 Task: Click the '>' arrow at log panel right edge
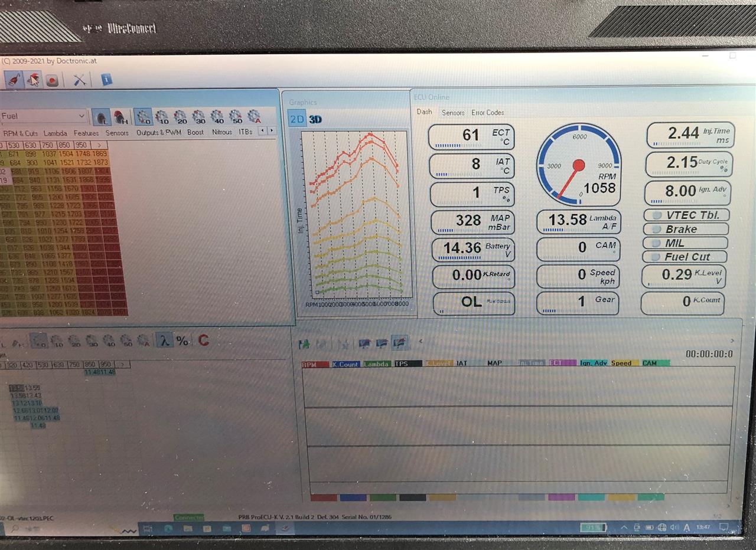click(x=732, y=341)
